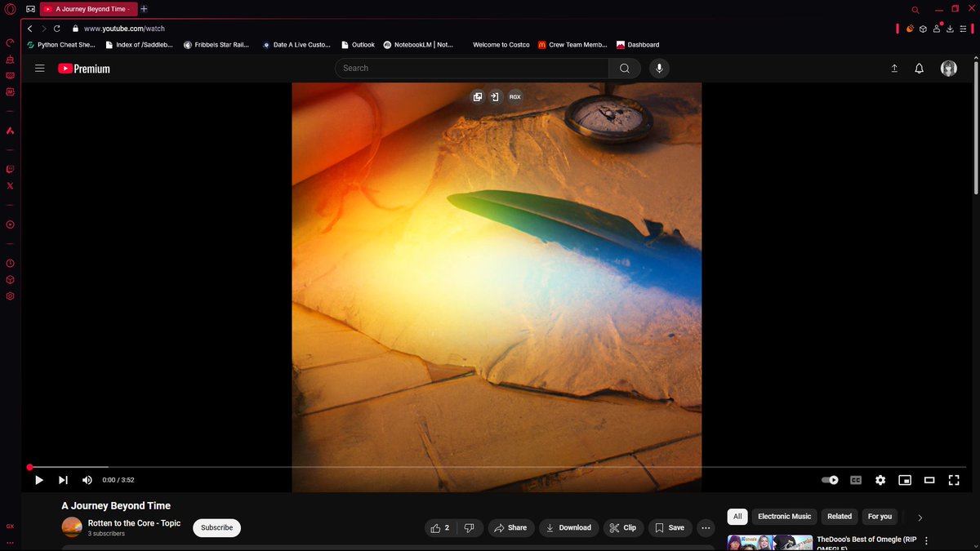Share the video
980x551 pixels.
point(511,528)
